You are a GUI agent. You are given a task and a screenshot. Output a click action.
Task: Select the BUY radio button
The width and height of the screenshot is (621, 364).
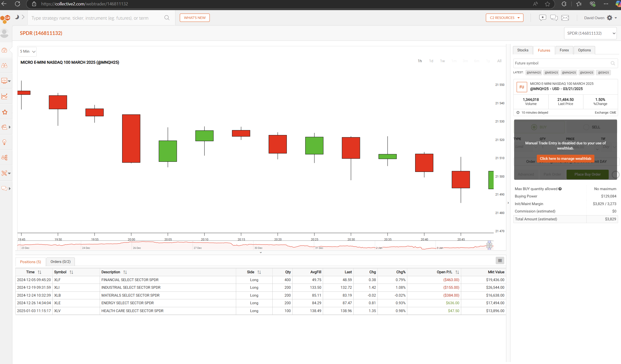click(x=534, y=127)
